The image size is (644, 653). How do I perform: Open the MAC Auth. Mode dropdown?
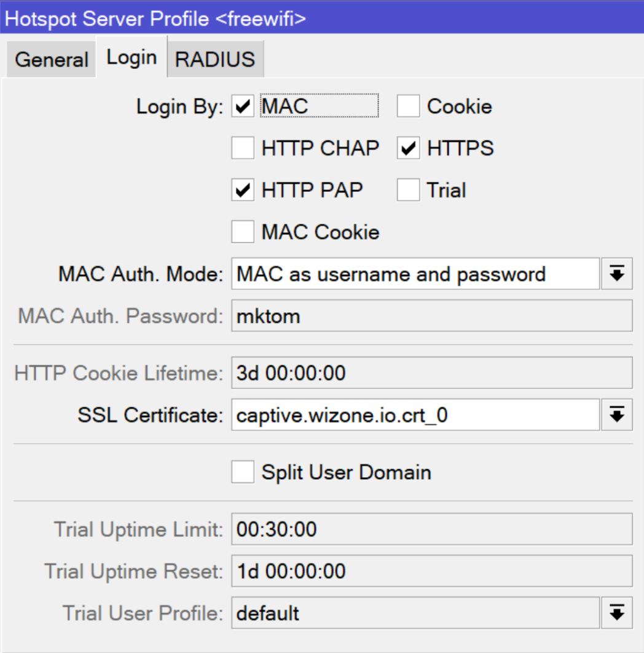(616, 274)
